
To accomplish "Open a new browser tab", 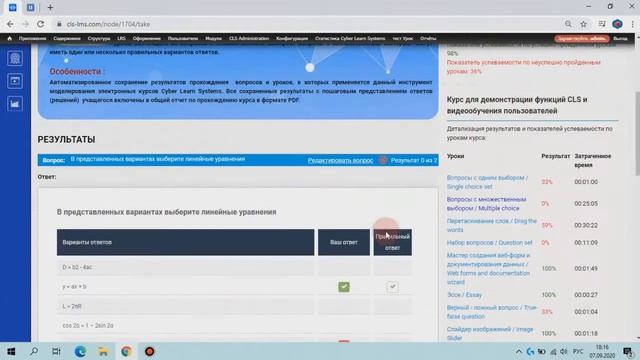I will click(50, 7).
